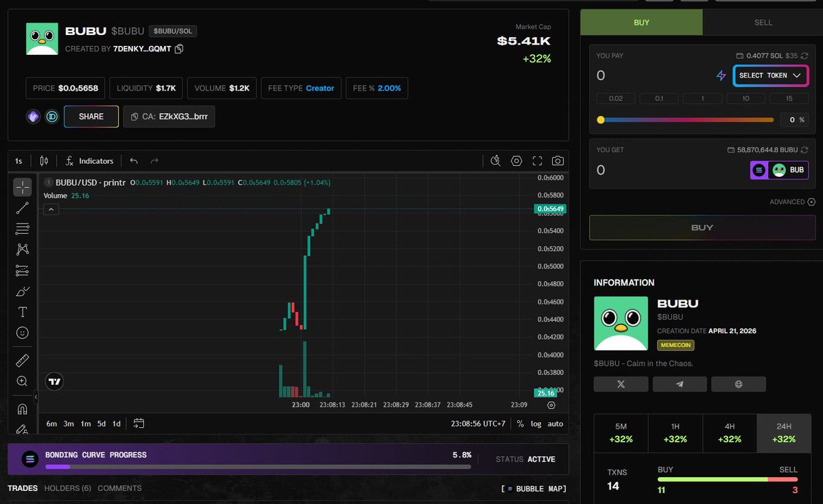
Task: Select the 5M performance tab
Action: point(621,433)
